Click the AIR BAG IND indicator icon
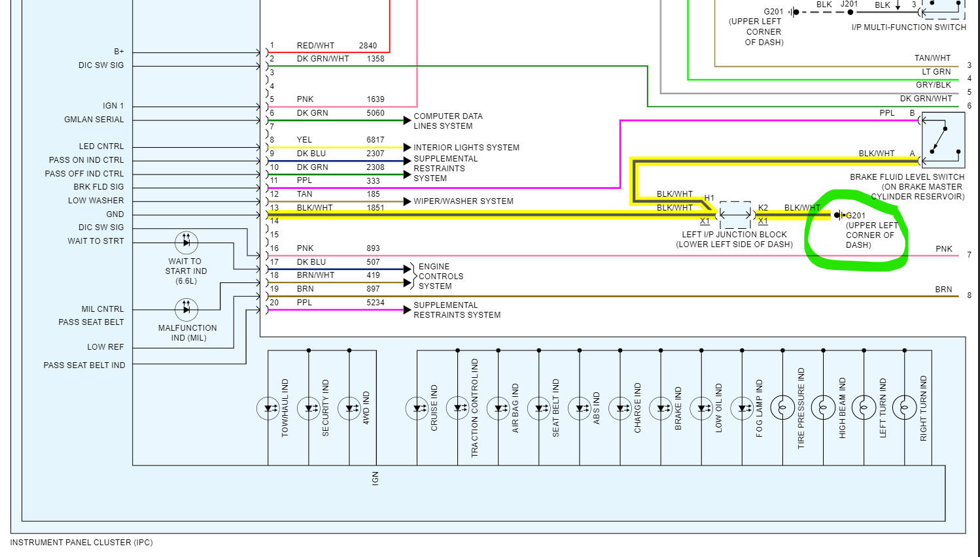Screen dimensions: 980x557 499,407
